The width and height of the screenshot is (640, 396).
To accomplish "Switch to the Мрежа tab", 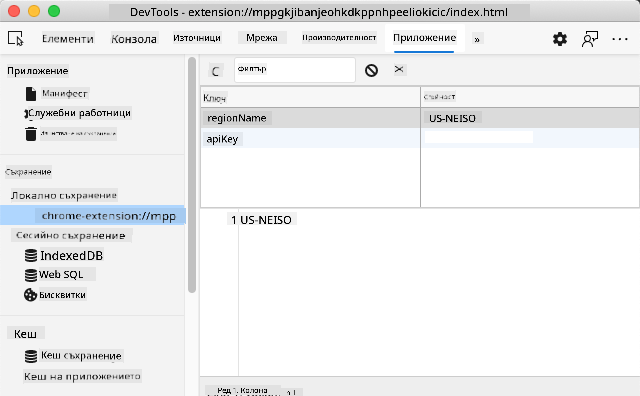I will [262, 38].
